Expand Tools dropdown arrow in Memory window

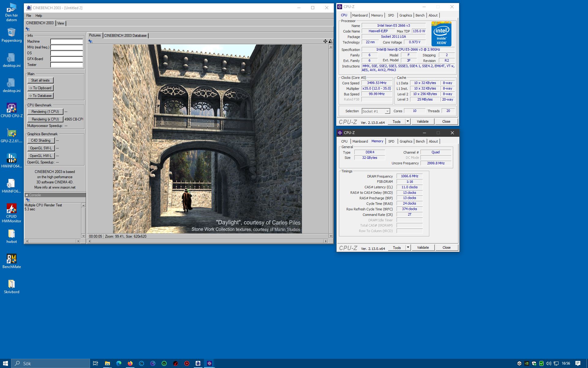click(x=408, y=247)
